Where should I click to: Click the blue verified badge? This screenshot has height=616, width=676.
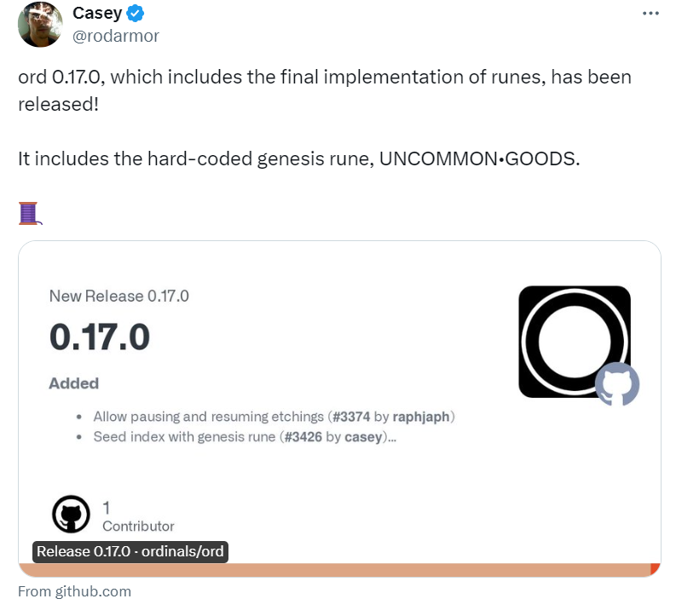tap(136, 14)
